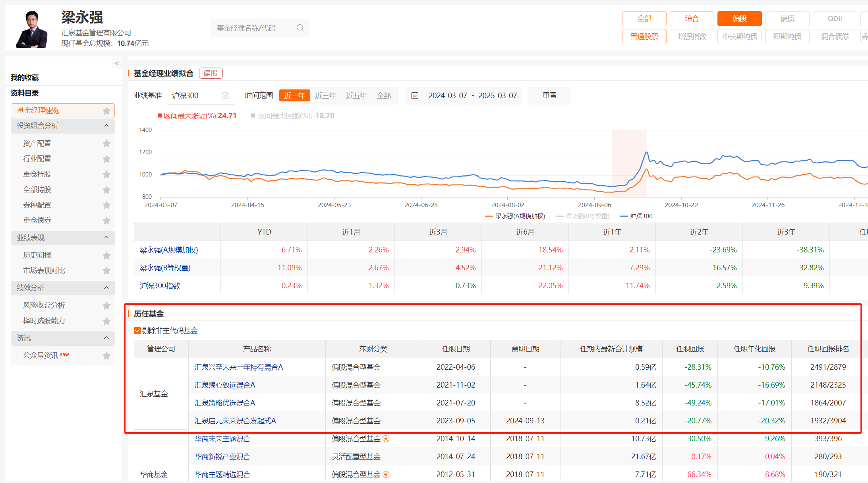Image resolution: width=868 pixels, height=483 pixels.
Task: Collapse the left sidebar with the « icon
Action: 117,63
